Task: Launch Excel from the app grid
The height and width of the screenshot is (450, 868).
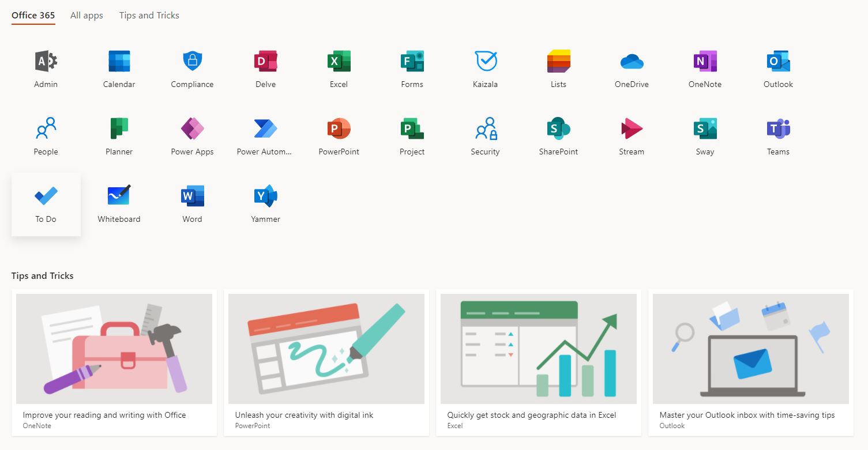Action: coord(339,61)
